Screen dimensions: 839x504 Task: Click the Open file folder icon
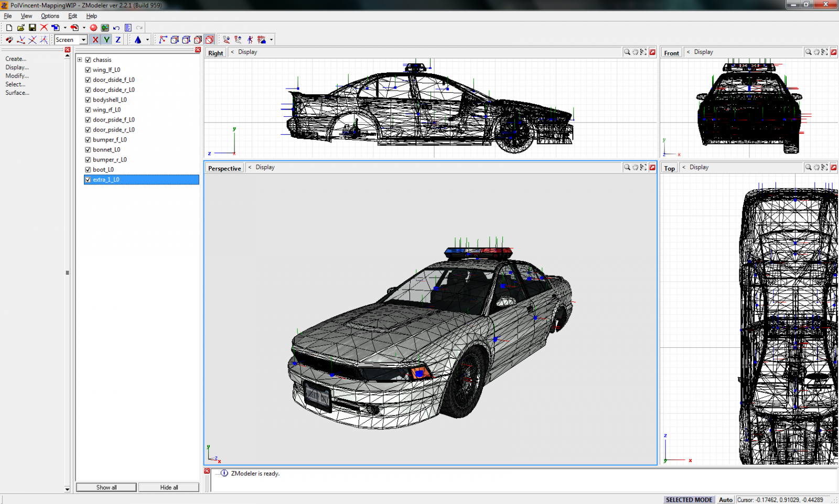tap(20, 28)
